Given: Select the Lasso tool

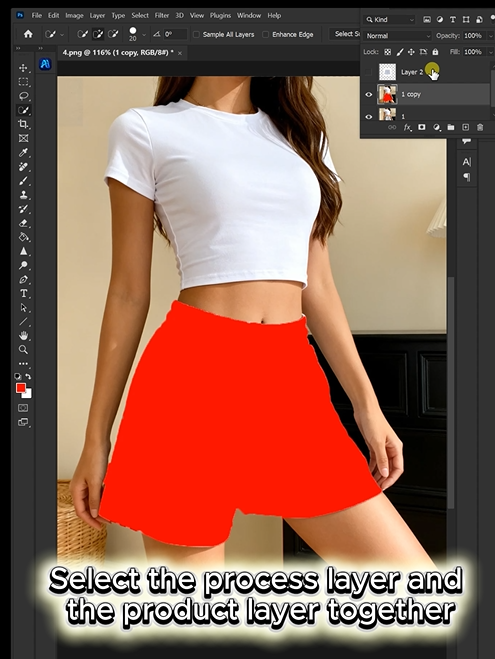Looking at the screenshot, I should coord(23,96).
